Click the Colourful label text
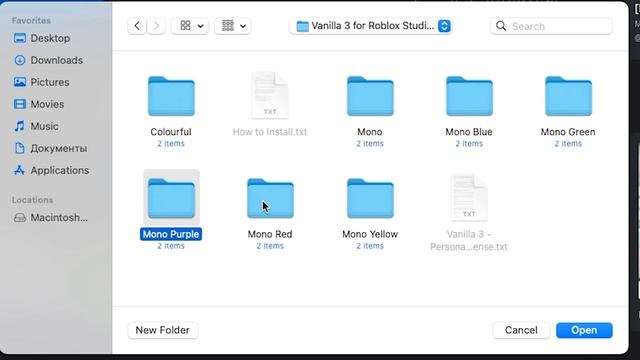The image size is (640, 360). [171, 132]
